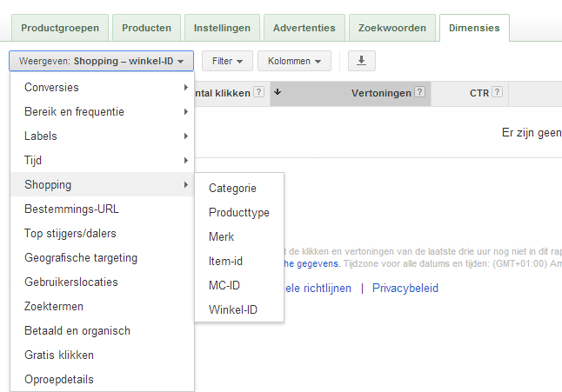Expand the Conversies submenu arrow

(x=185, y=87)
